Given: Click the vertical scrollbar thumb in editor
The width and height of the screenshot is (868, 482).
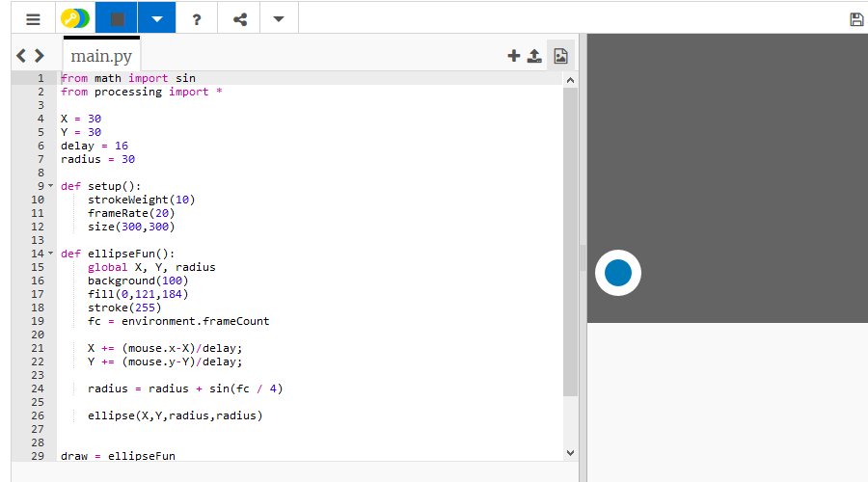Looking at the screenshot, I should (570, 242).
